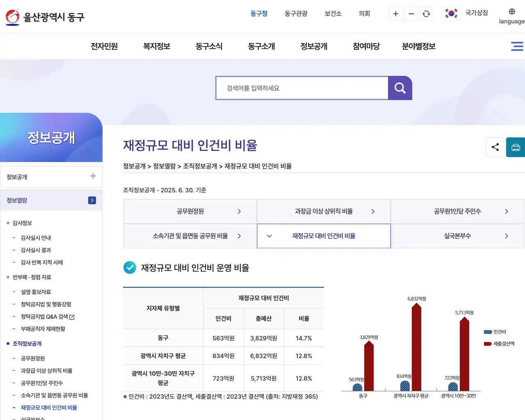Decrease text size with minus icon
Image resolution: width=525 pixels, height=420 pixels.
tap(411, 14)
